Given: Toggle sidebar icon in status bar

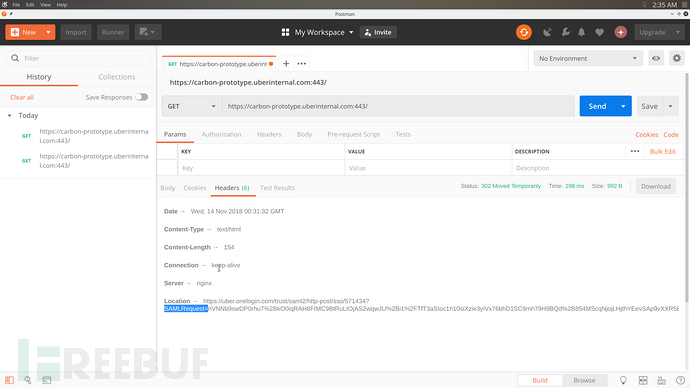Looking at the screenshot, I should pyautogui.click(x=9, y=380).
